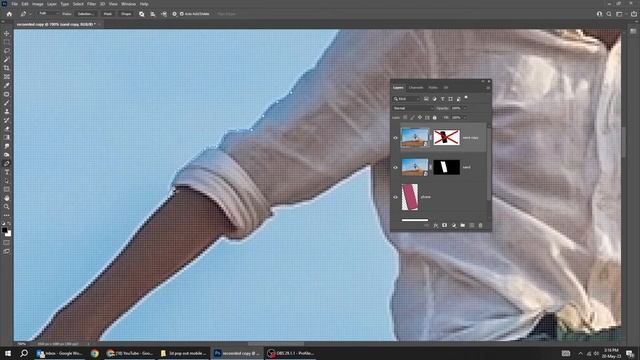Select the Move tool
The height and width of the screenshot is (360, 640).
point(7,33)
